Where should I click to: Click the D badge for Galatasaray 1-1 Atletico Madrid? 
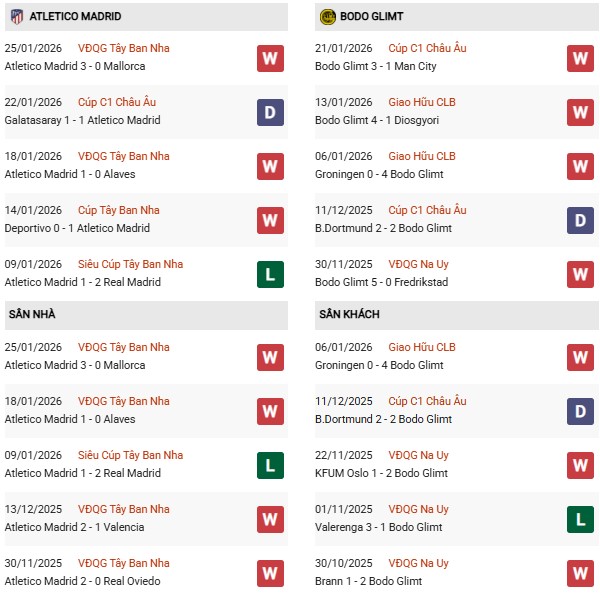(269, 112)
